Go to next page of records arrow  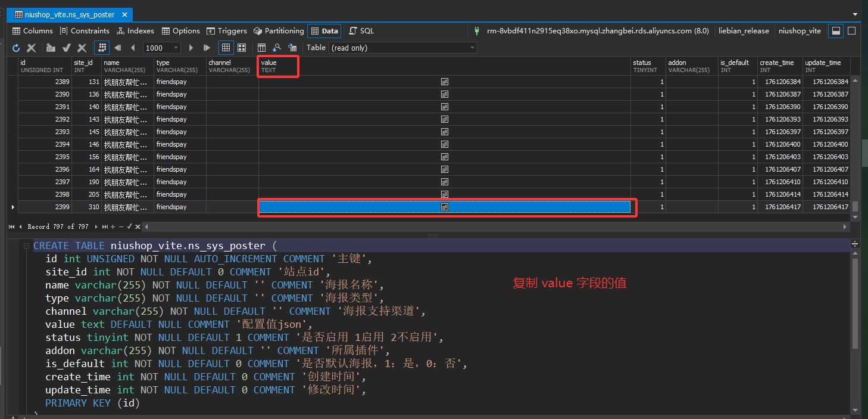(191, 48)
